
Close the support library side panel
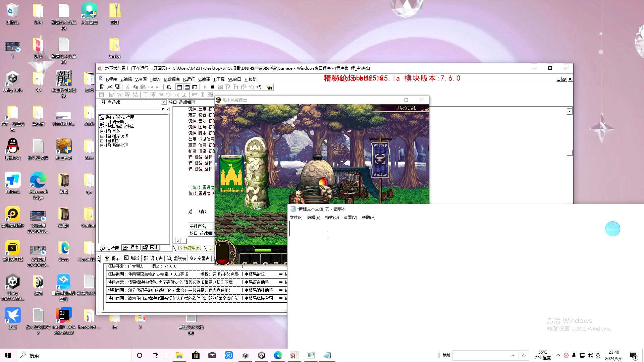(x=168, y=109)
